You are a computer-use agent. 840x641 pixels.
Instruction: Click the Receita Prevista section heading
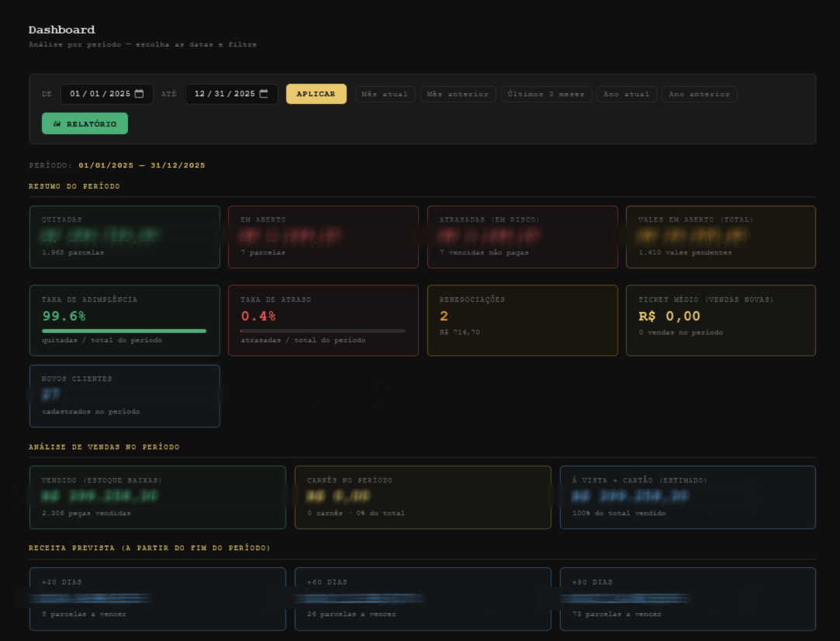150,548
